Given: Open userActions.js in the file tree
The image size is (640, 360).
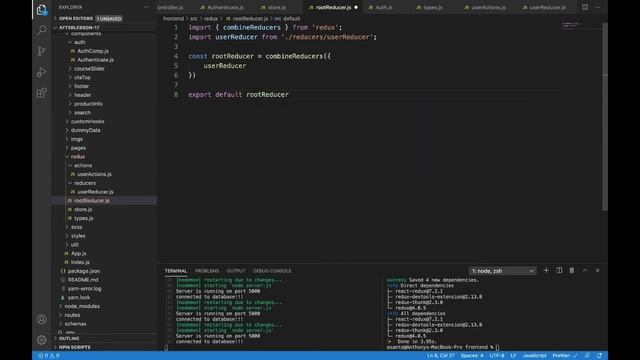Looking at the screenshot, I should [94, 174].
